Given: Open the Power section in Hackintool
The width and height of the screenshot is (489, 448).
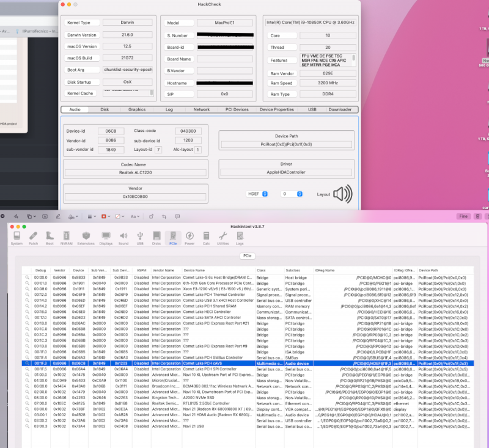Looking at the screenshot, I should pyautogui.click(x=189, y=238).
